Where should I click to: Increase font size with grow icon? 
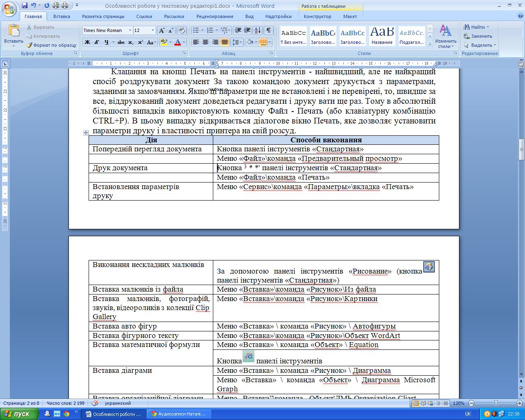pos(162,30)
